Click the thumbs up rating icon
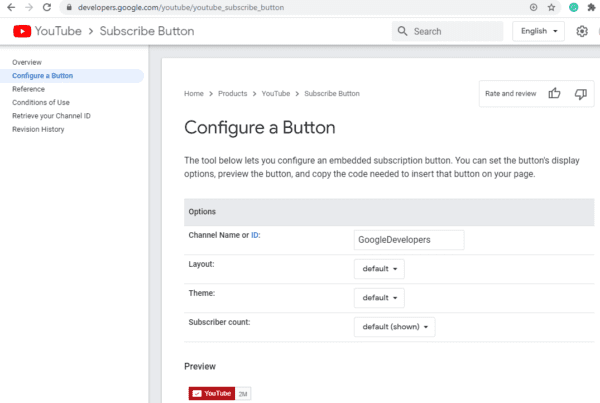Viewport: 600px width, 403px height. point(554,93)
